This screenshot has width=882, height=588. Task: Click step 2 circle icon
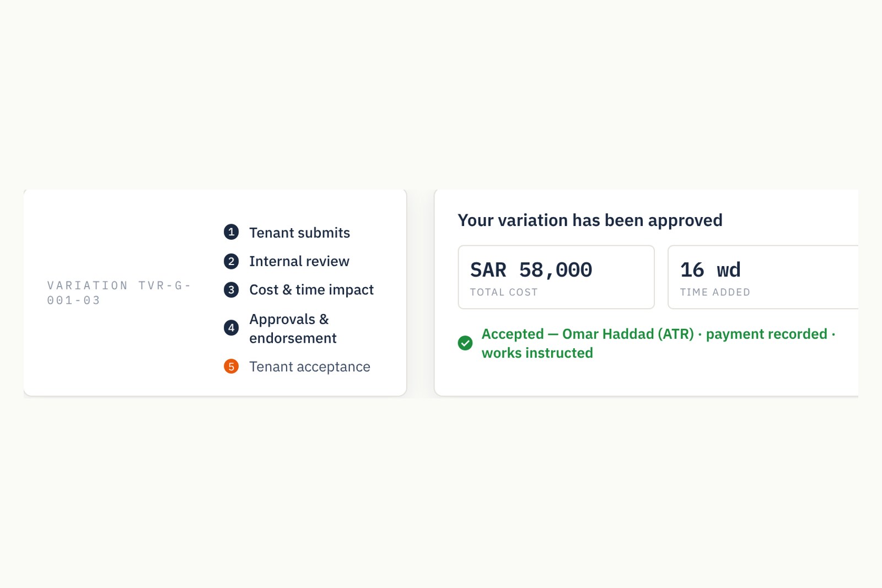pos(231,261)
